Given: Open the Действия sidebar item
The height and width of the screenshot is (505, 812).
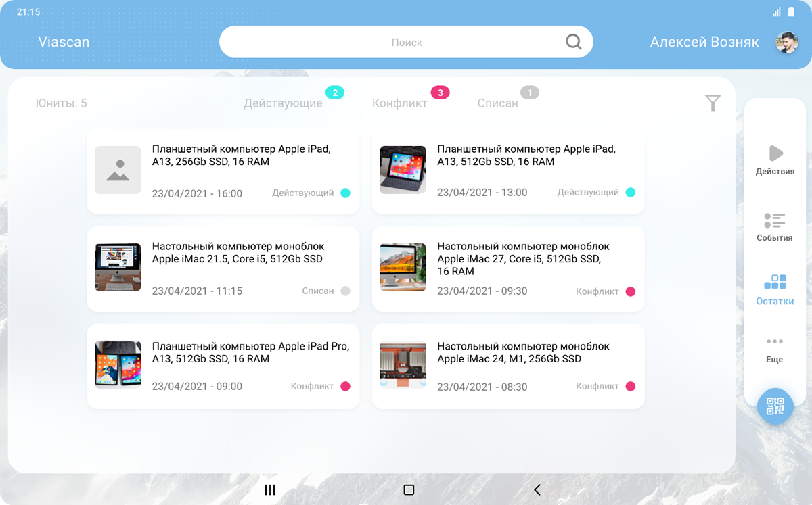Looking at the screenshot, I should 775,160.
